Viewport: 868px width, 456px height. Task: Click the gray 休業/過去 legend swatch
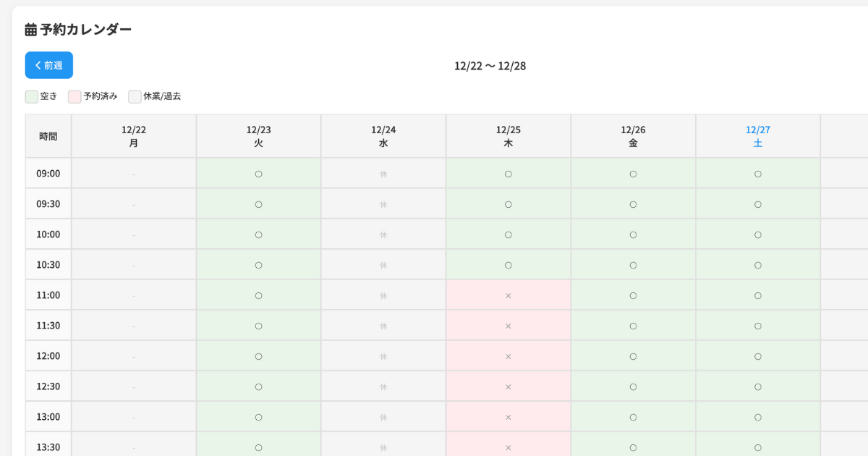(x=135, y=96)
